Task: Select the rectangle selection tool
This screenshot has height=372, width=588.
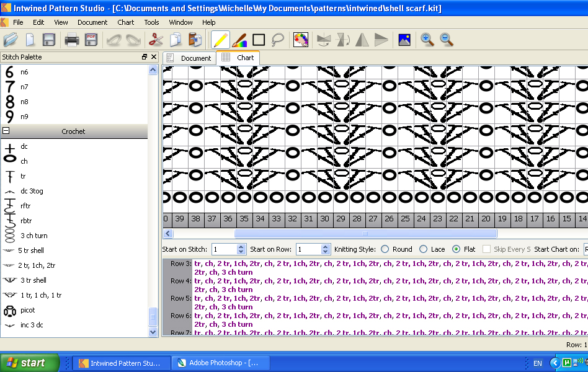Action: pyautogui.click(x=257, y=39)
